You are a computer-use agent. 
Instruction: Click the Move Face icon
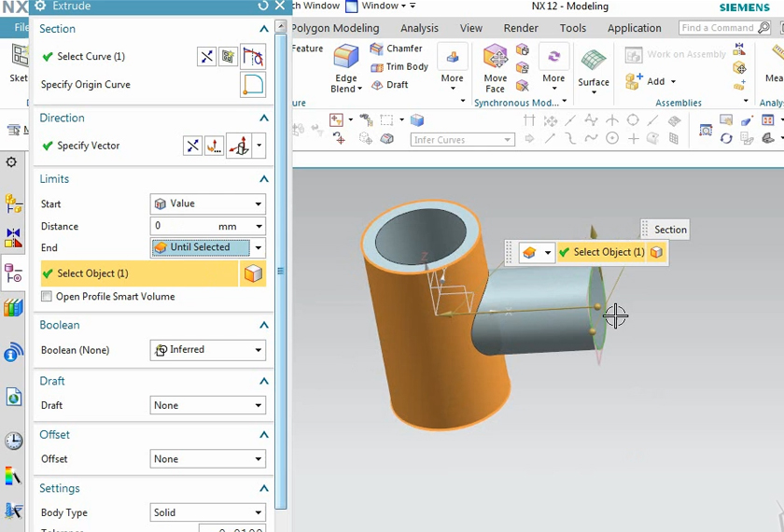click(495, 59)
